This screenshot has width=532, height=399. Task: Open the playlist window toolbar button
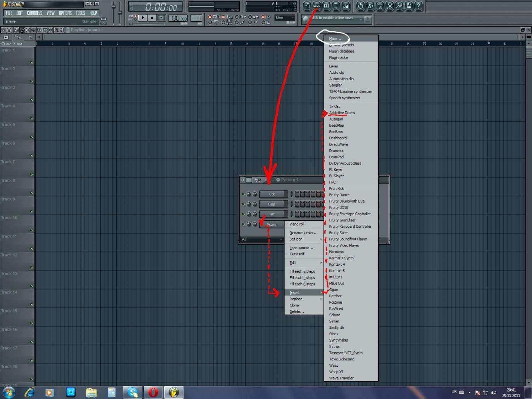(x=307, y=6)
